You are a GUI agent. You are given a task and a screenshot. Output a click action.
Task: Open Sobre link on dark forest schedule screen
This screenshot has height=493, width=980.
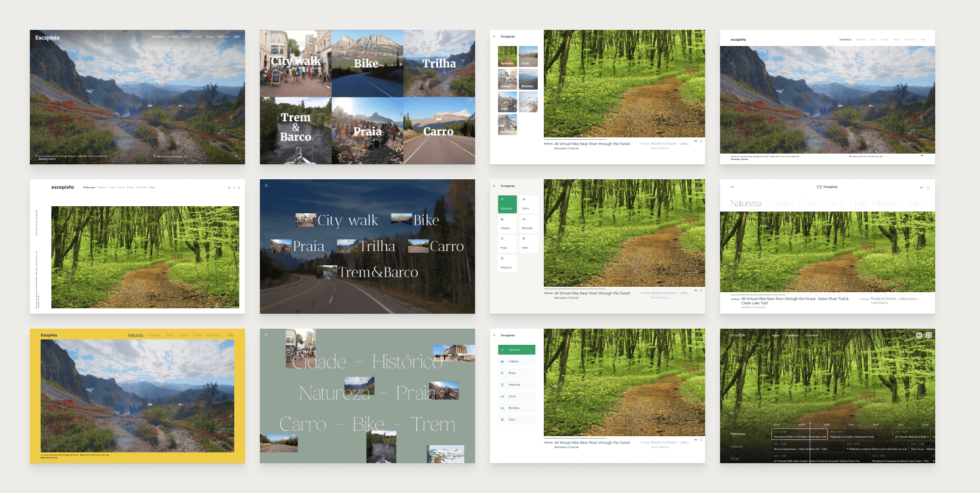(x=776, y=335)
